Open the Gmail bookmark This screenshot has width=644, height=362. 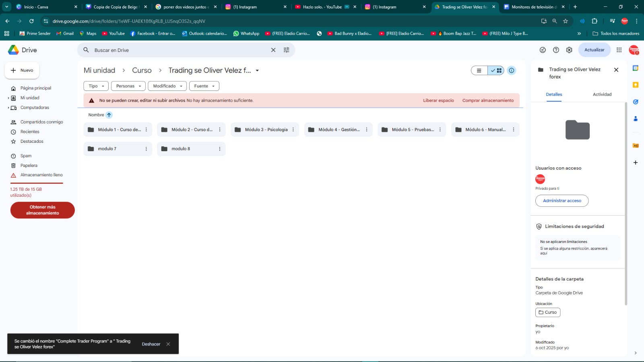point(65,33)
